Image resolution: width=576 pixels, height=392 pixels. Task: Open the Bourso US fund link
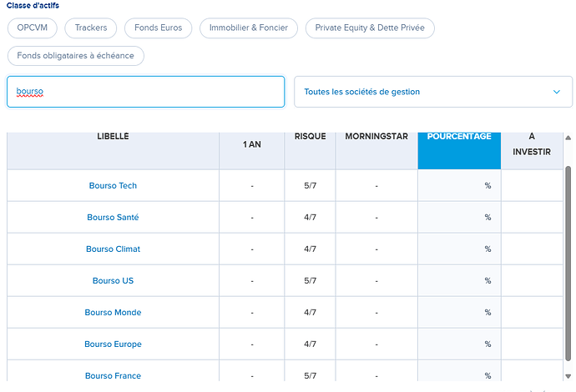coord(113,281)
